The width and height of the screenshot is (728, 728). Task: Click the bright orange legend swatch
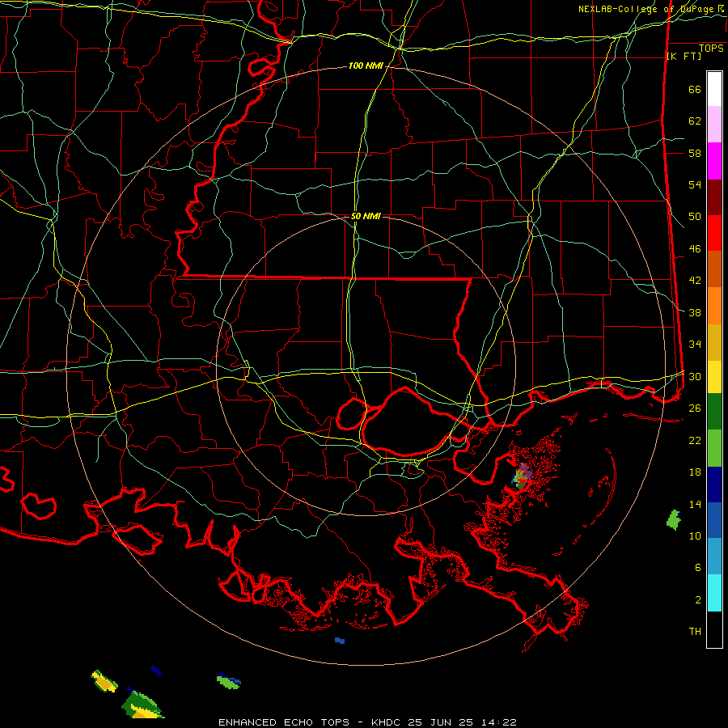(x=714, y=306)
